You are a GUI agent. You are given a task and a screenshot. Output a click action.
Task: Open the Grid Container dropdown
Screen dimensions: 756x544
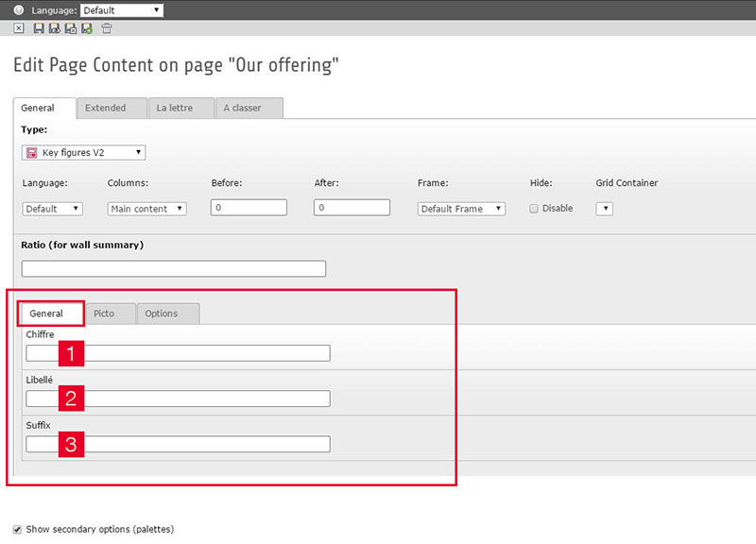pos(604,209)
